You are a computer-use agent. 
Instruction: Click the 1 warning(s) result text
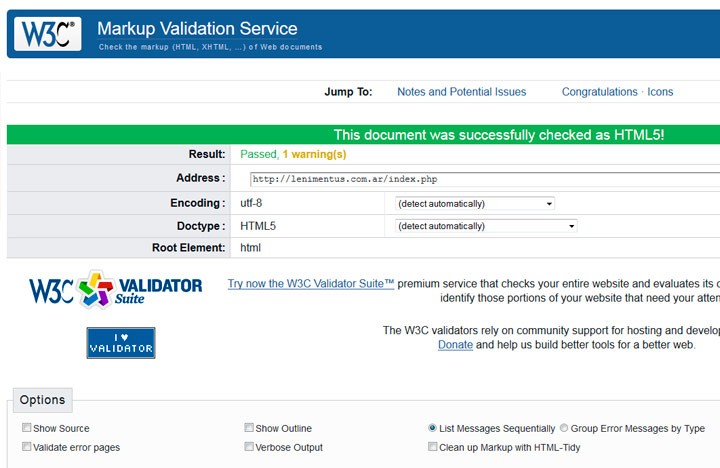(314, 154)
